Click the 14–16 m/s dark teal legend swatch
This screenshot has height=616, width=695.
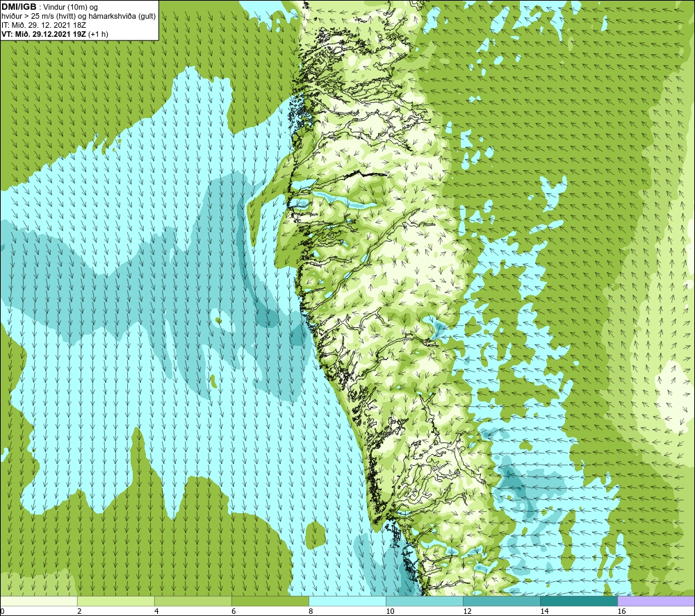(x=579, y=601)
